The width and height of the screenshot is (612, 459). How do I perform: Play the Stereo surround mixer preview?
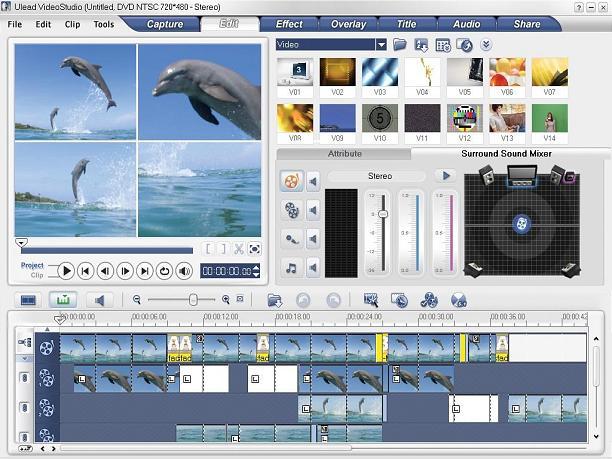447,176
